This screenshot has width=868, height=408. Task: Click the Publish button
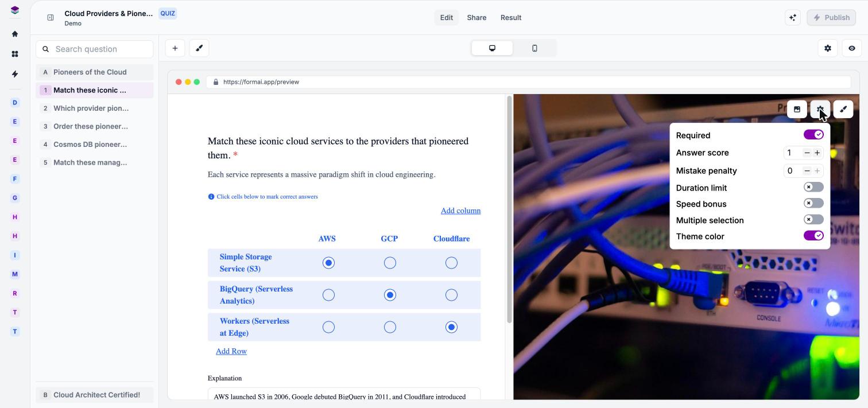(832, 18)
